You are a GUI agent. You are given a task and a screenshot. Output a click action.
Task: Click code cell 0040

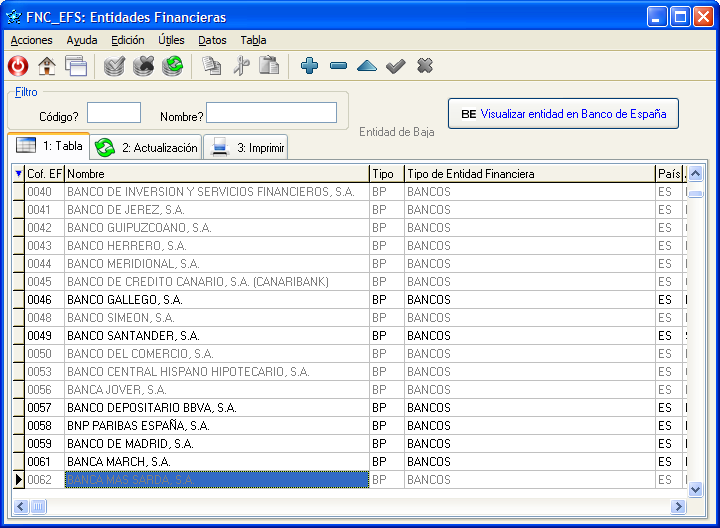pos(44,191)
